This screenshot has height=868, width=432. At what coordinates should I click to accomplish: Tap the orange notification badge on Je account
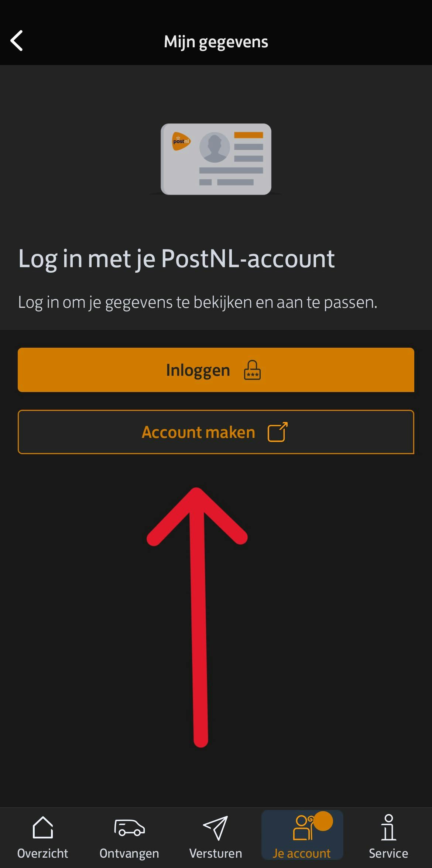(323, 821)
